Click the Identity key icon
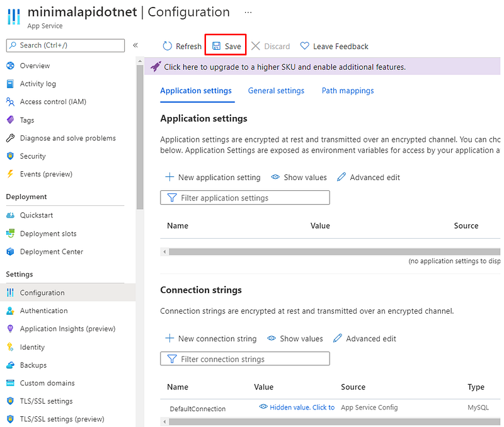Viewport: 504px width, 427px height. click(x=10, y=347)
